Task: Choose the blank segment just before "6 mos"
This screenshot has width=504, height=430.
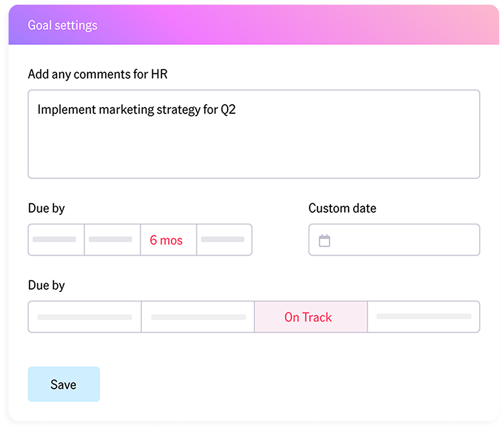Action: [x=112, y=240]
